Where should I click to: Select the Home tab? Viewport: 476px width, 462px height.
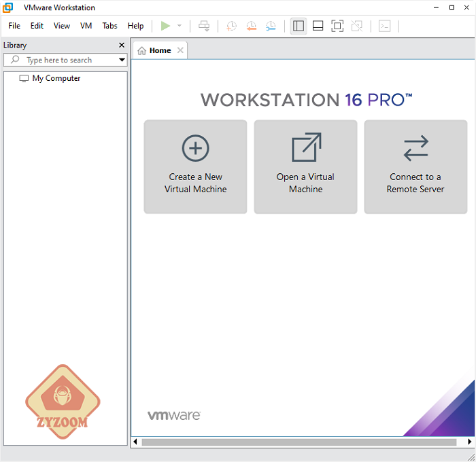tap(160, 50)
